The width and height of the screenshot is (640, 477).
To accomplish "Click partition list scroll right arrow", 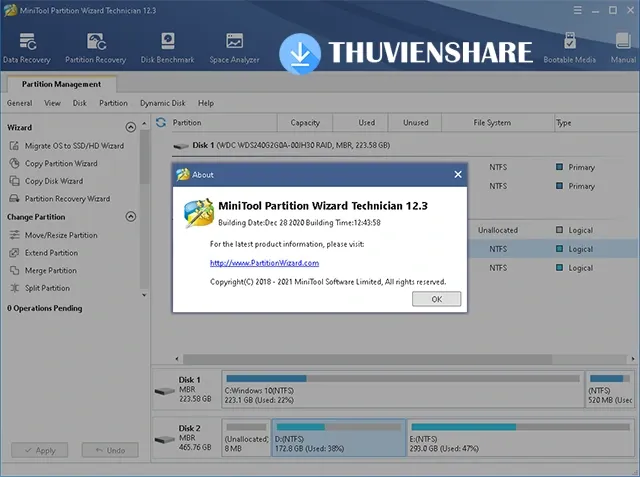I will [633, 359].
